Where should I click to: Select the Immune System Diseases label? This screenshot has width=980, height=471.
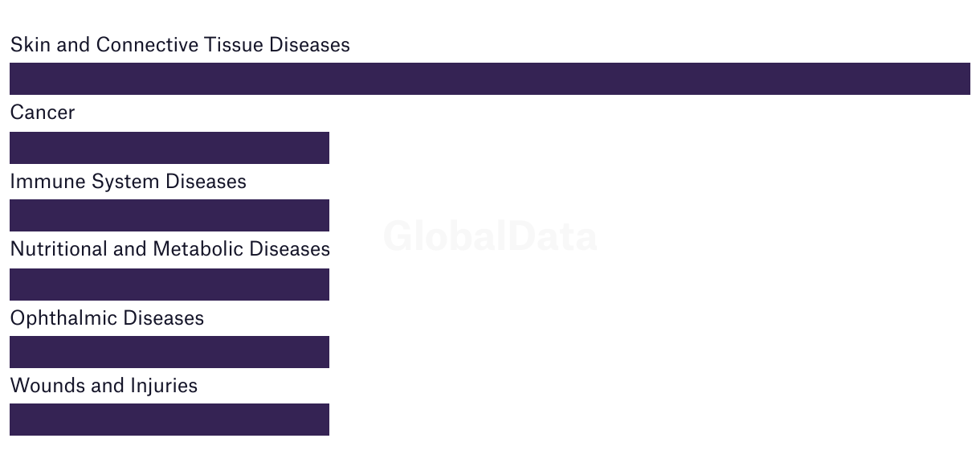pos(128,182)
